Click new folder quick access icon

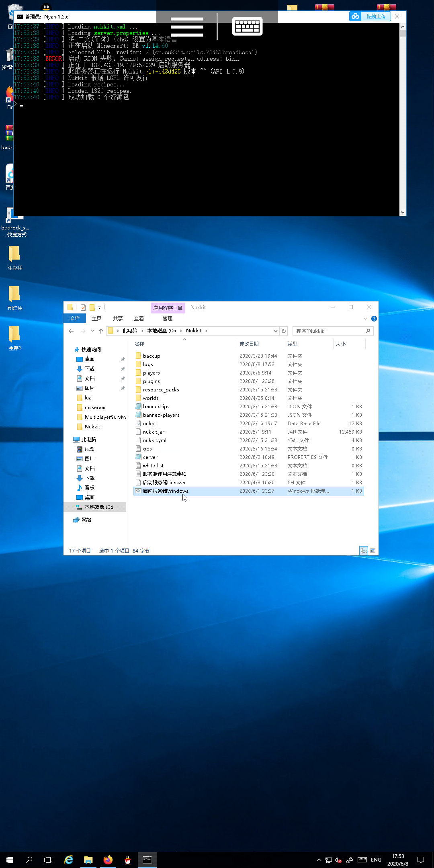pos(92,307)
